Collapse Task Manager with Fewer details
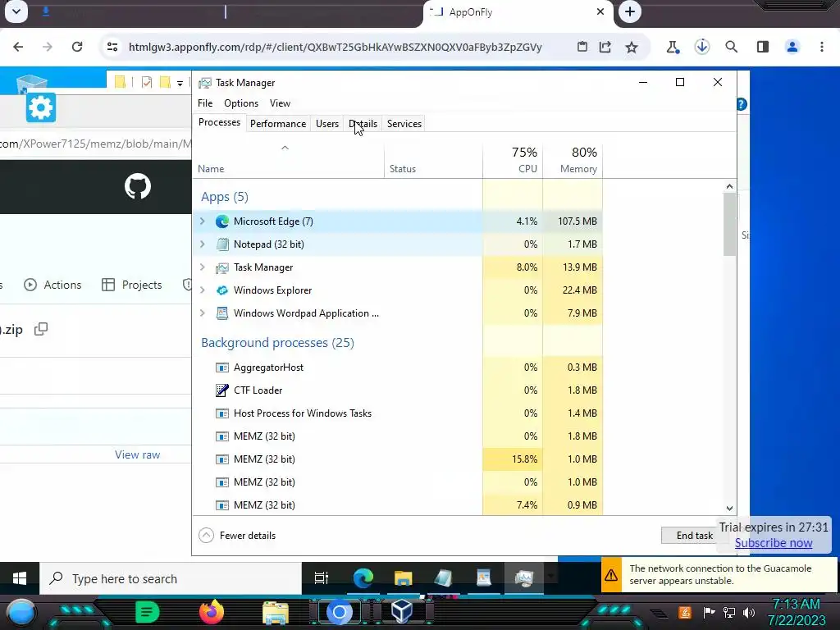This screenshot has width=840, height=630. tap(237, 535)
